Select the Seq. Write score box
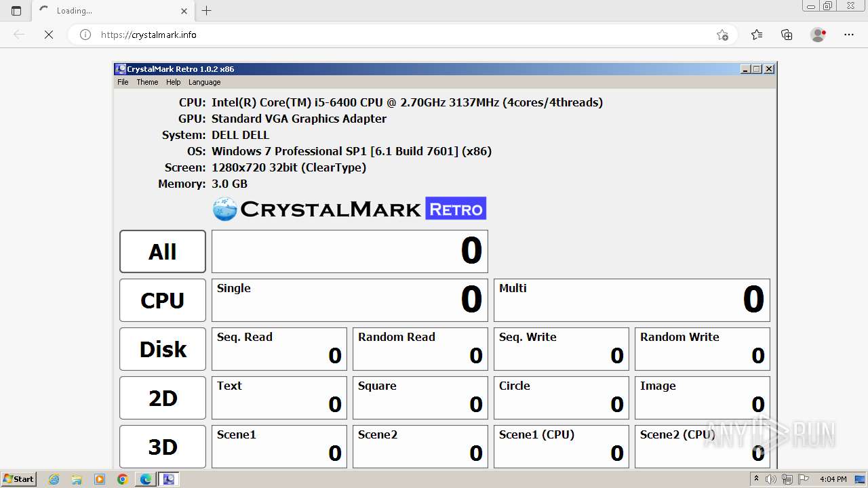 point(561,349)
